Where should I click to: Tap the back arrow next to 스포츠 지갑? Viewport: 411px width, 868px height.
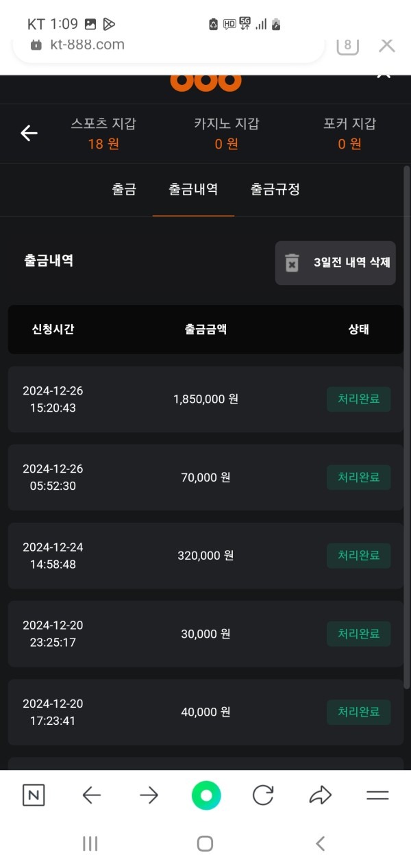coord(29,134)
